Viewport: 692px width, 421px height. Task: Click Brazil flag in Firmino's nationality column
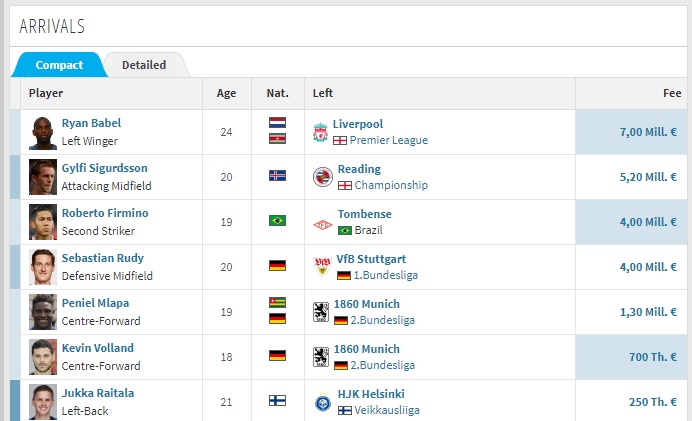tap(277, 220)
